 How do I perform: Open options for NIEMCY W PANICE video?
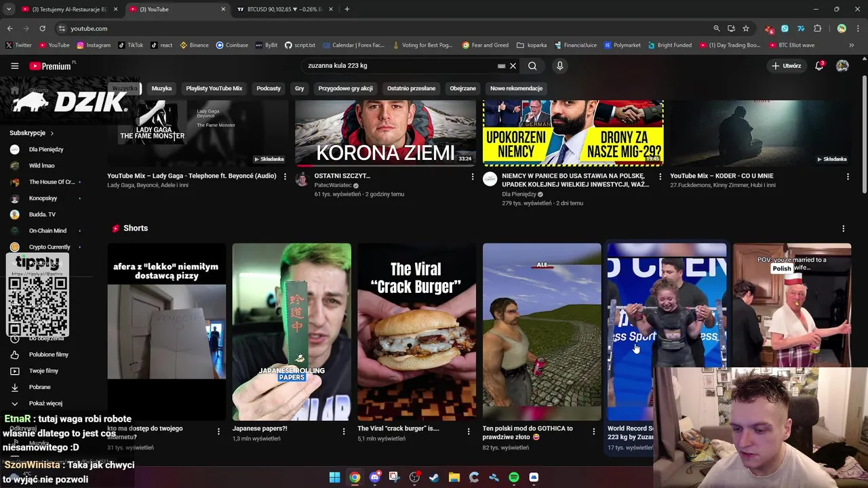(660, 176)
